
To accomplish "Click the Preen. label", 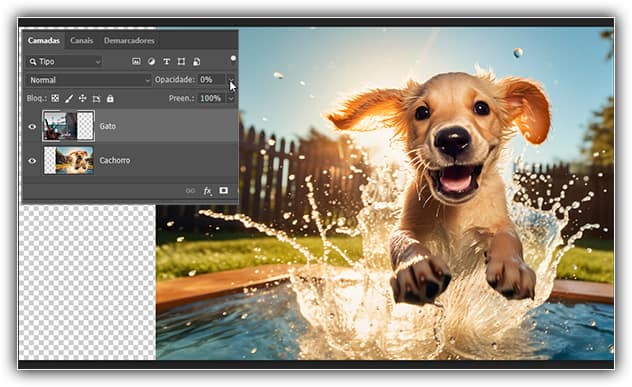I will pos(181,98).
